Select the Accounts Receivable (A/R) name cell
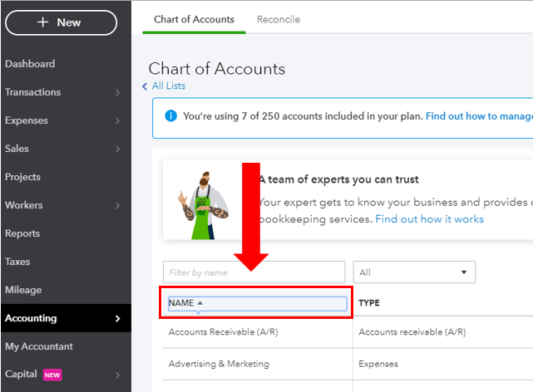533x392 pixels. point(224,331)
